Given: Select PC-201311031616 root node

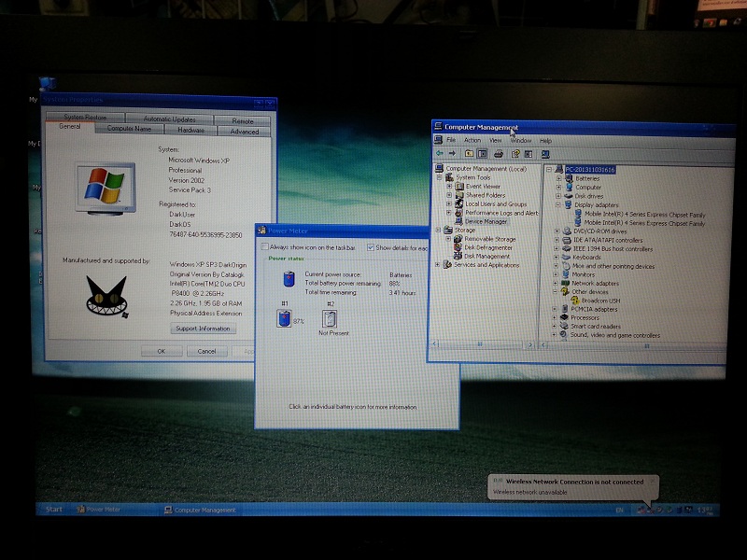Looking at the screenshot, I should 590,170.
